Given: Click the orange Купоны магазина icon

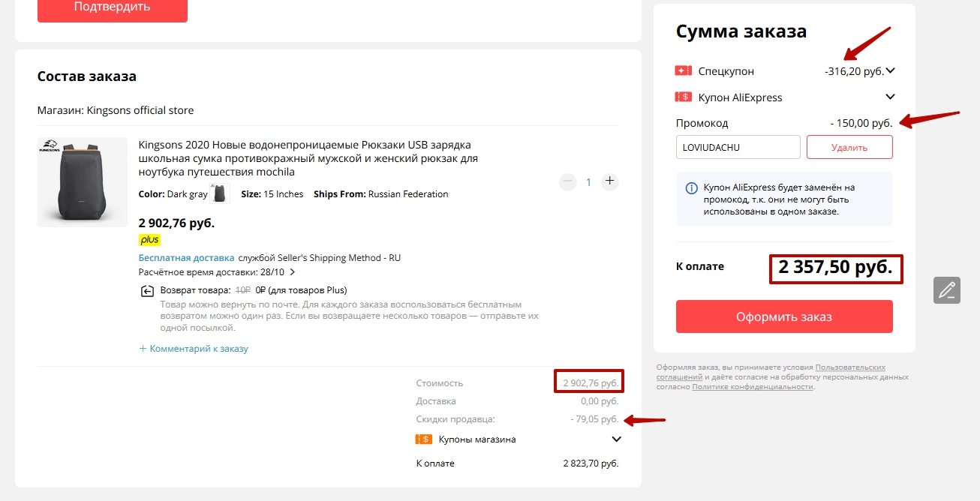Looking at the screenshot, I should pyautogui.click(x=423, y=439).
